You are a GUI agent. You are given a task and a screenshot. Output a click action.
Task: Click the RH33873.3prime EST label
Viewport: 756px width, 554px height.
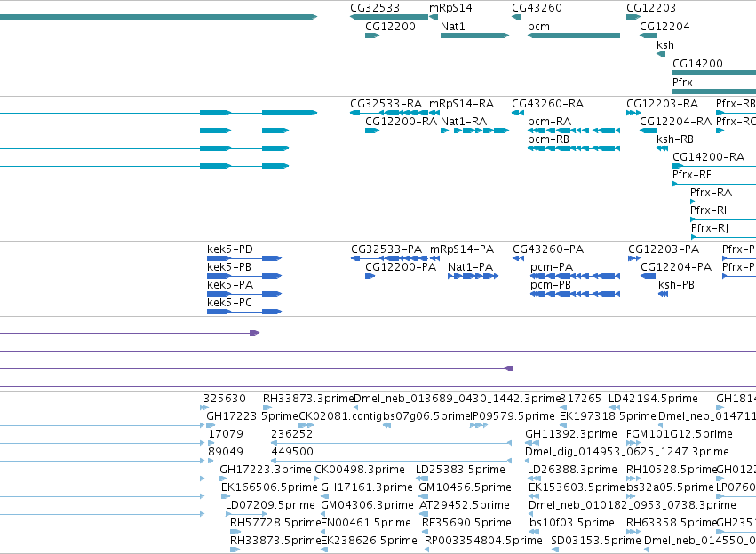click(x=307, y=399)
